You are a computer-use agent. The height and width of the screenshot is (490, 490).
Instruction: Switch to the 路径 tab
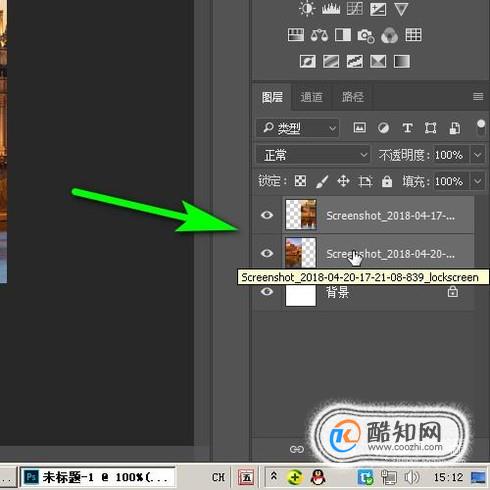(x=352, y=97)
